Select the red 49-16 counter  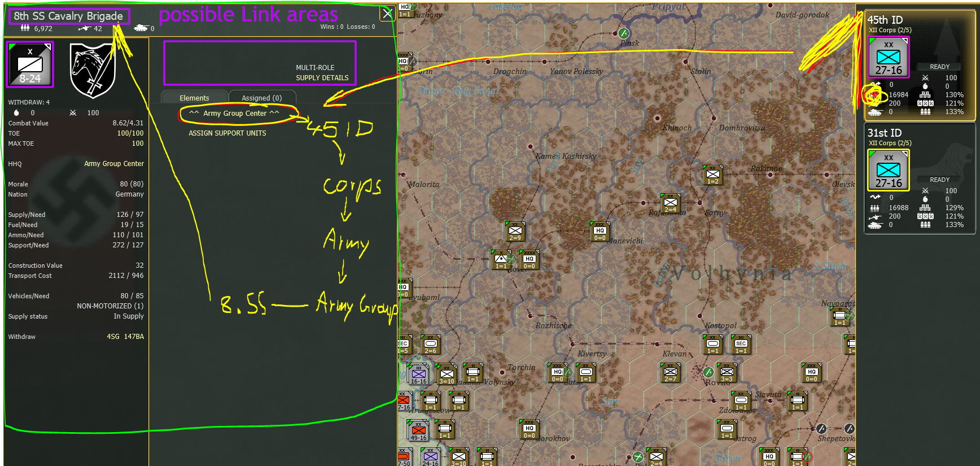click(419, 431)
